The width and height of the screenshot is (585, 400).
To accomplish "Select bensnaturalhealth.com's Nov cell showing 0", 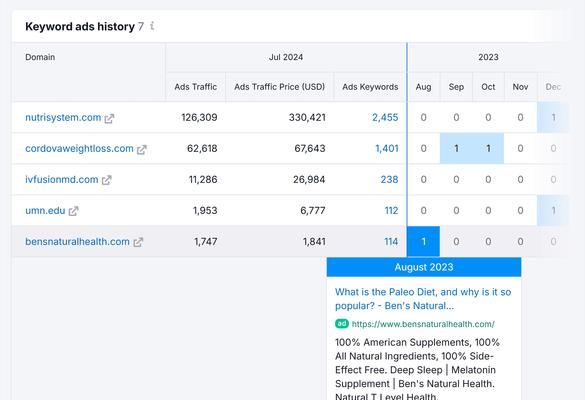I will pyautogui.click(x=520, y=241).
